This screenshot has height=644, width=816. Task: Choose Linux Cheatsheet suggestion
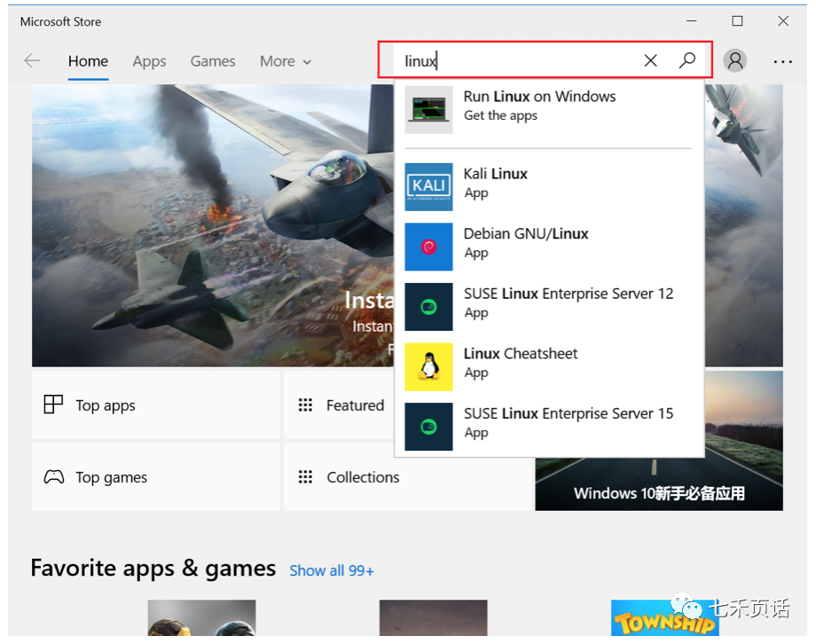(549, 366)
